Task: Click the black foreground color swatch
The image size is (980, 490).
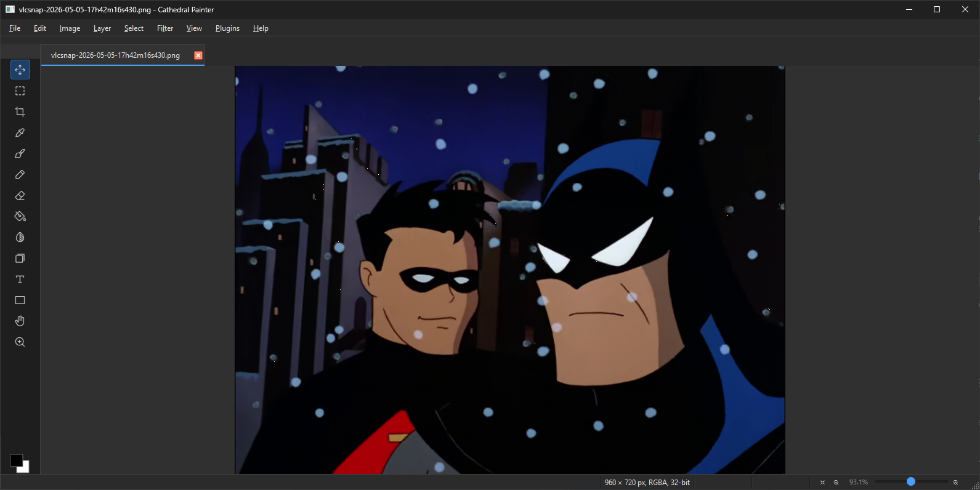Action: tap(17, 460)
